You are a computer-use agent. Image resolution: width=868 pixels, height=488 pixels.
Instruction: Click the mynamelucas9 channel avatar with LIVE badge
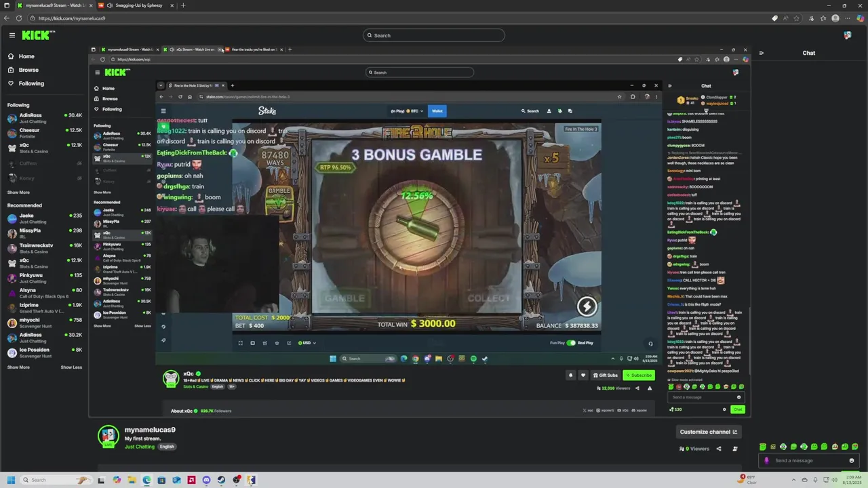(x=108, y=436)
